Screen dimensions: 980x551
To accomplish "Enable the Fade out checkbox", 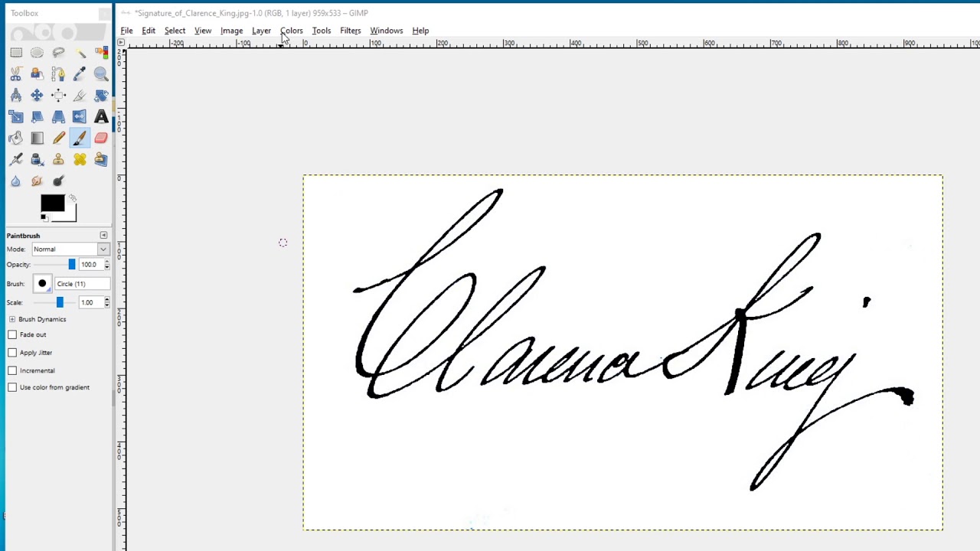I will [x=12, y=334].
